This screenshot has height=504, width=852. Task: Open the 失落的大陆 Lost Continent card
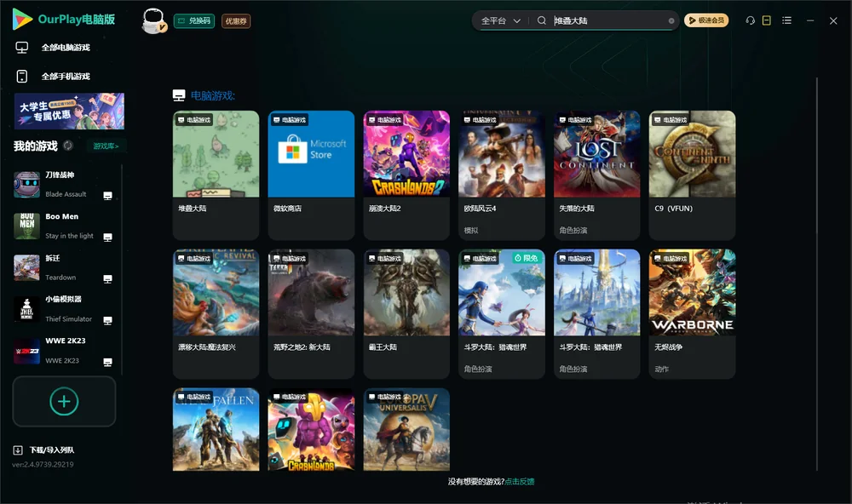596,175
